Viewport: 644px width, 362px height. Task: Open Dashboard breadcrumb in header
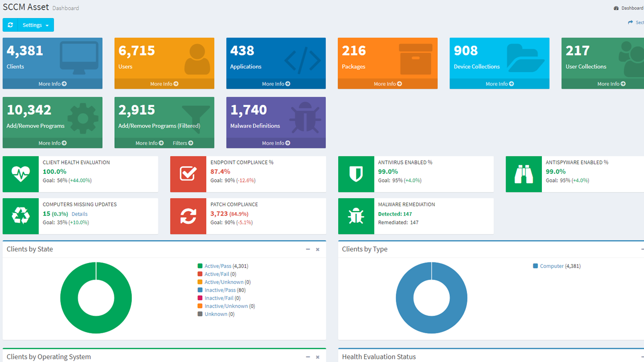[631, 8]
